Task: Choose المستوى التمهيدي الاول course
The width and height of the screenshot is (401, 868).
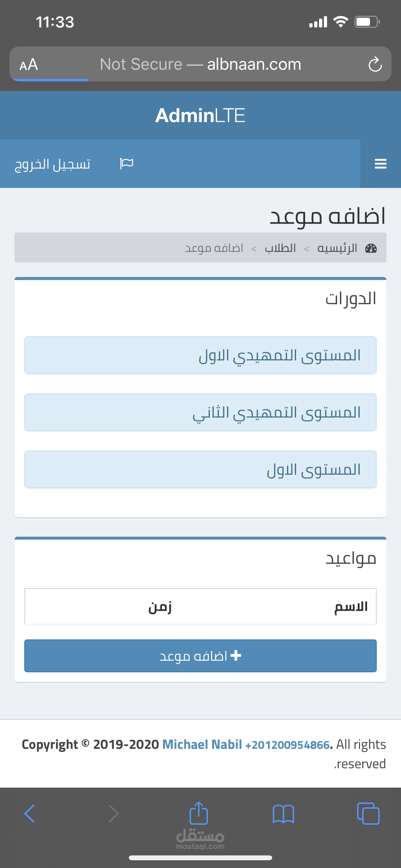Action: [x=200, y=355]
